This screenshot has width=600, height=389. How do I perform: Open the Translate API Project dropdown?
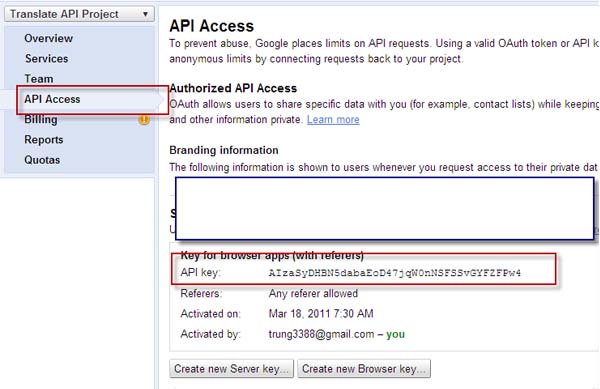coord(79,14)
